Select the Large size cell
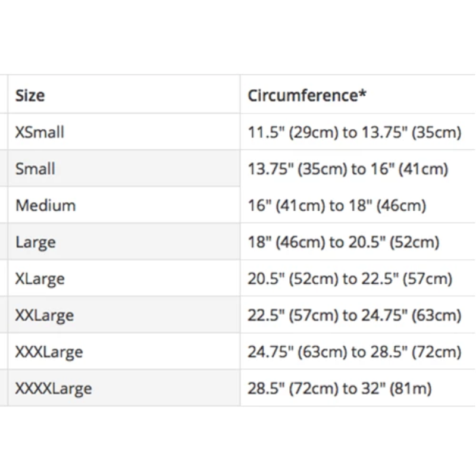This screenshot has width=476, height=476. (36, 242)
